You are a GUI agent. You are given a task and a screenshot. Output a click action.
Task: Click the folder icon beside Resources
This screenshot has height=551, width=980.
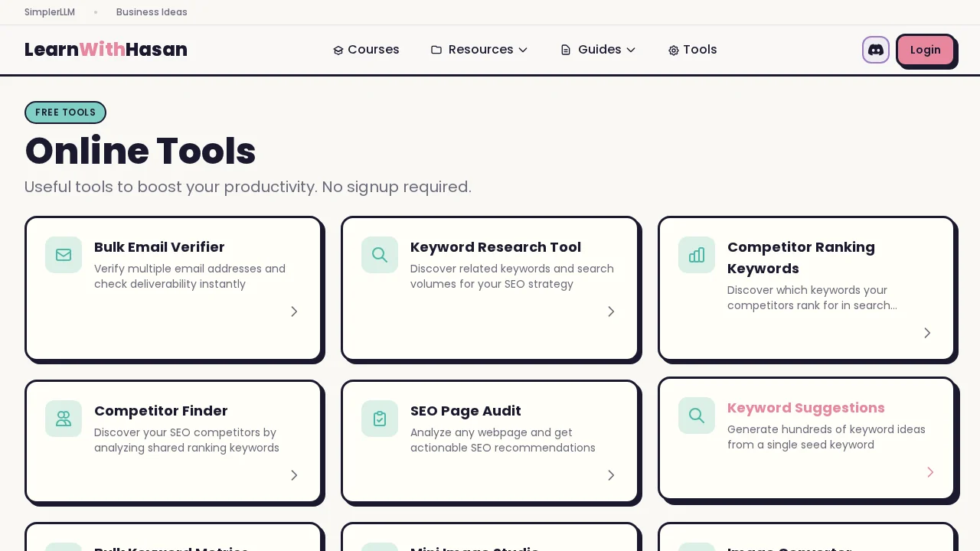tap(436, 50)
